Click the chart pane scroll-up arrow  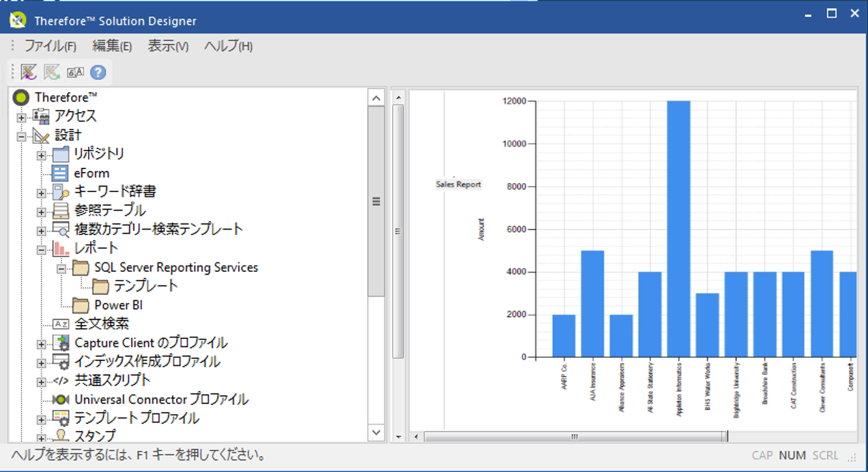[x=398, y=98]
